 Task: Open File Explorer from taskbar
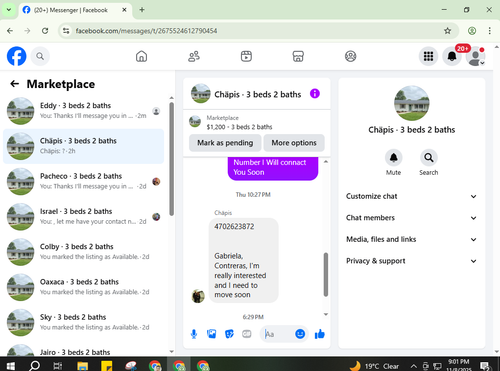(x=83, y=366)
